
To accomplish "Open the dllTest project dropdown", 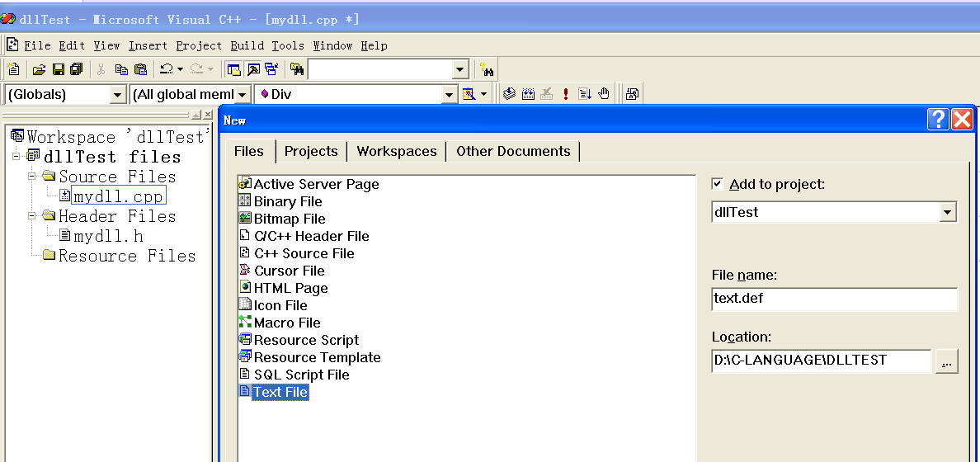I will pyautogui.click(x=948, y=212).
